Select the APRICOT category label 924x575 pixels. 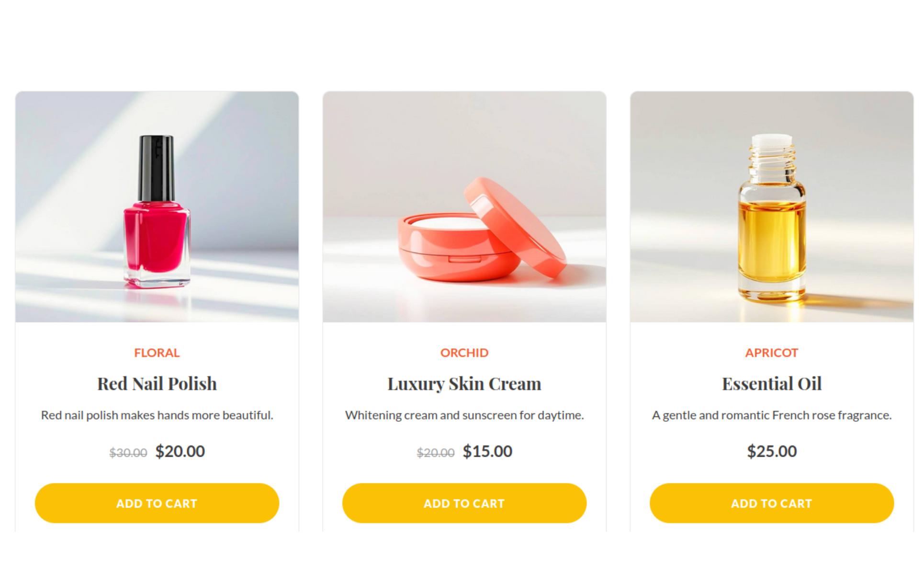tap(772, 353)
